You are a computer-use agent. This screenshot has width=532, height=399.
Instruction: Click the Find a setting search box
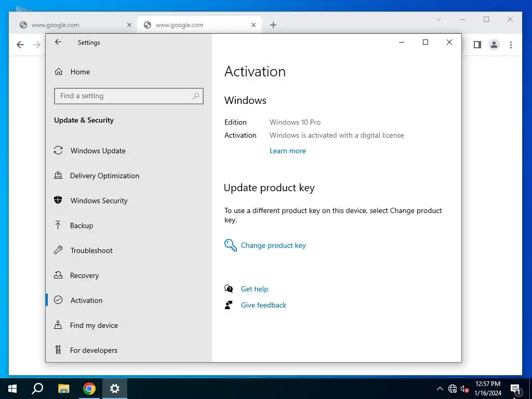(x=129, y=96)
